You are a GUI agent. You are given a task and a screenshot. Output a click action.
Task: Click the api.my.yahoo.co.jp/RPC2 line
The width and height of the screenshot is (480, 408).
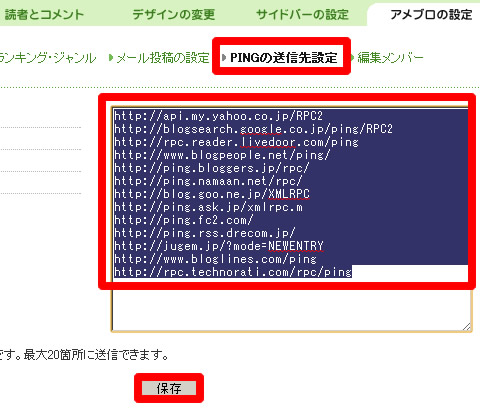click(x=218, y=116)
